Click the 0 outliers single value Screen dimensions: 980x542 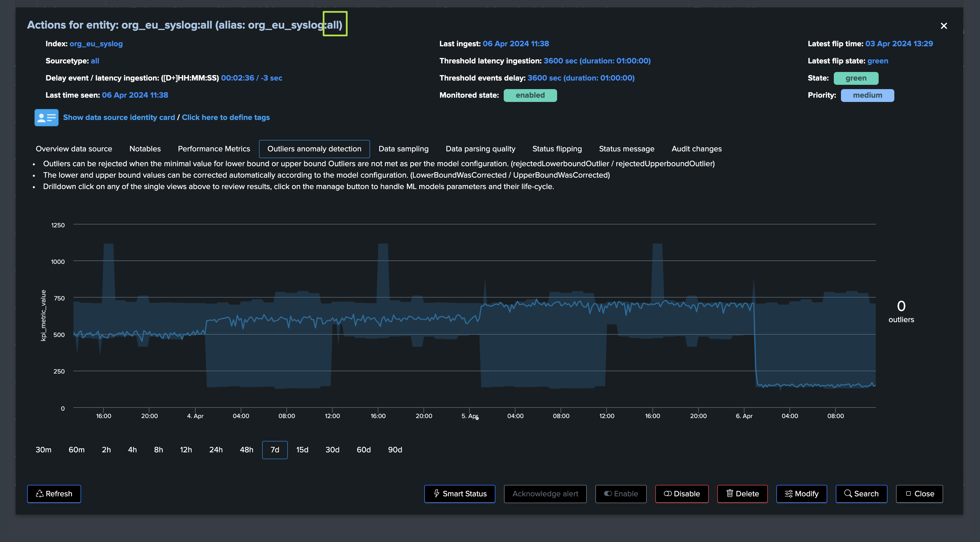click(x=901, y=311)
